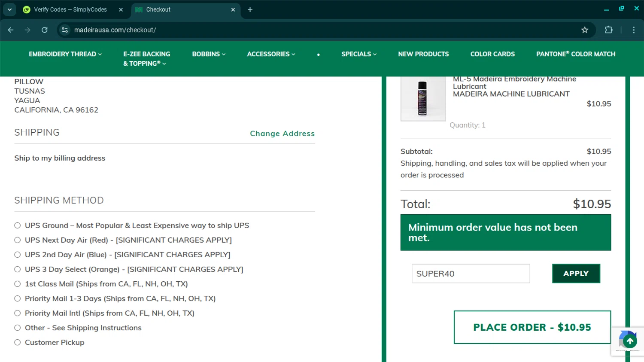Close the Verify Codes SimplyCodes tab
The width and height of the screenshot is (644, 362).
click(x=121, y=9)
